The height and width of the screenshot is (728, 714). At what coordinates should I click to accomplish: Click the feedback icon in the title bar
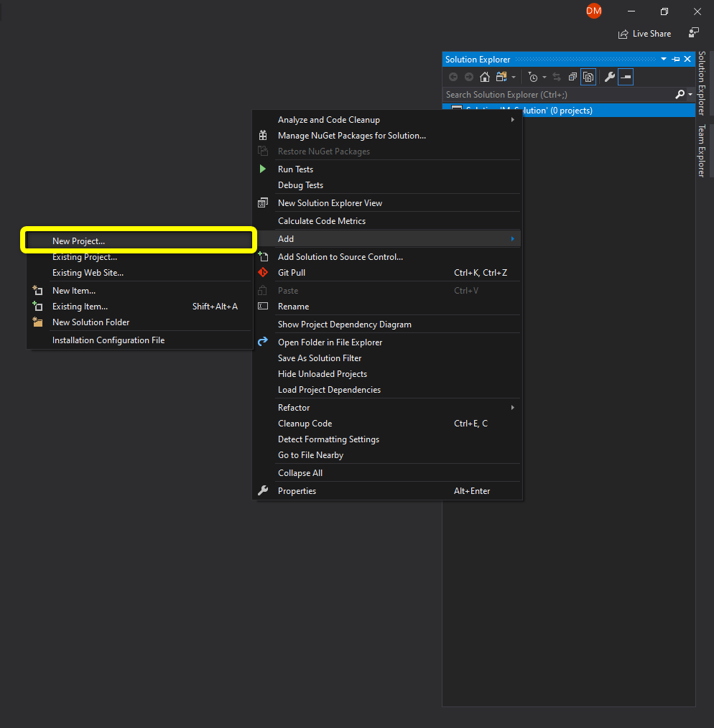pyautogui.click(x=692, y=32)
